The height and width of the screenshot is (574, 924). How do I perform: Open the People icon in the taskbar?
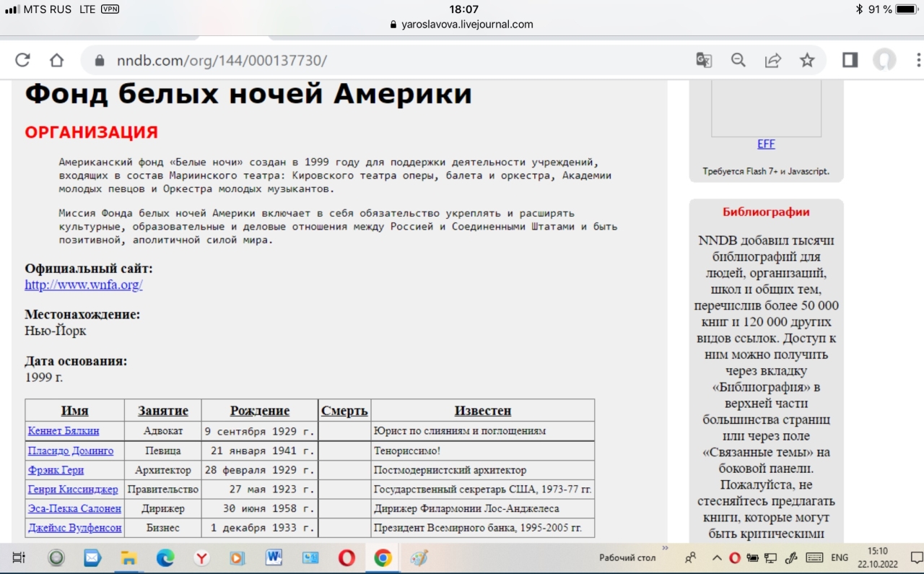691,557
